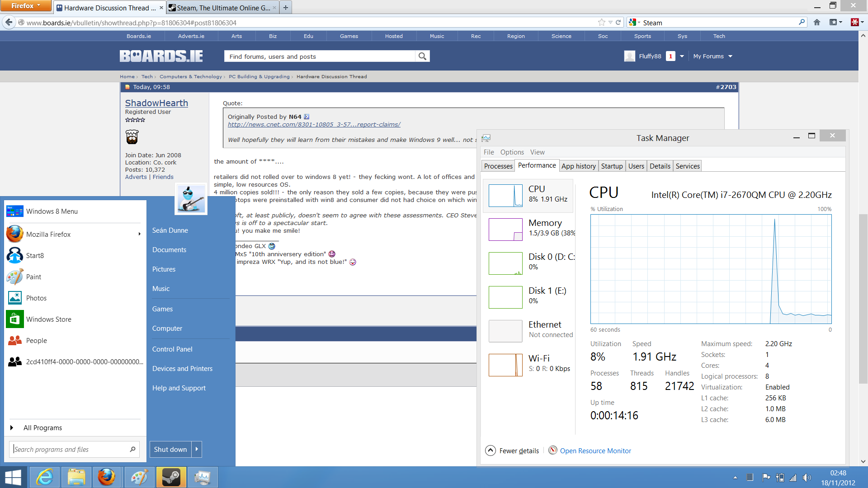Open Games section in boards.ie nav
The height and width of the screenshot is (488, 868).
(349, 36)
